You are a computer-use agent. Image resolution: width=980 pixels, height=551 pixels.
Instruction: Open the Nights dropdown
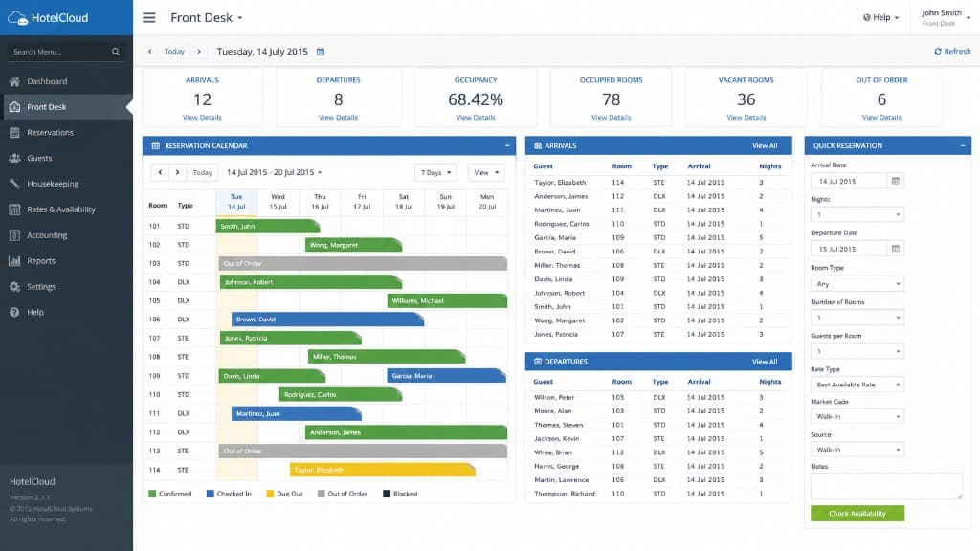coord(857,215)
